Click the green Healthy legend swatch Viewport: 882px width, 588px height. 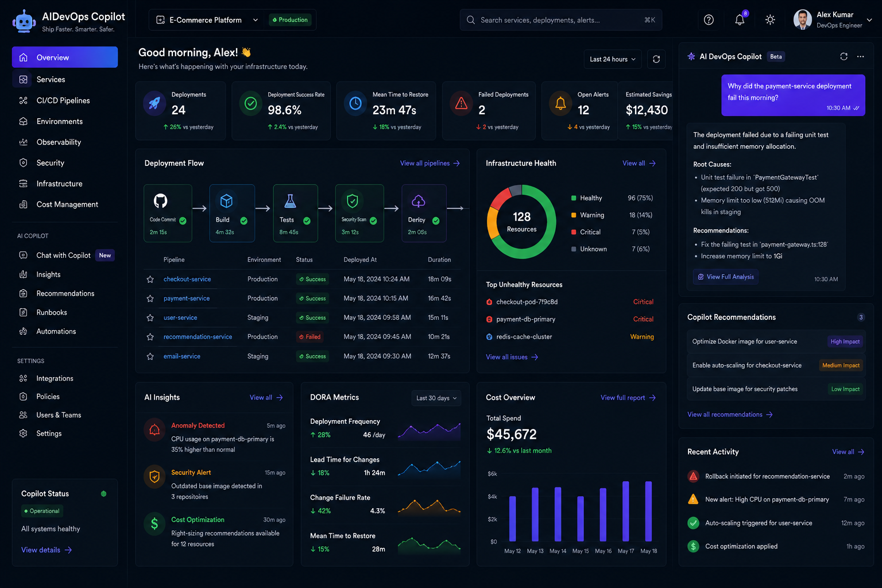[x=574, y=198]
